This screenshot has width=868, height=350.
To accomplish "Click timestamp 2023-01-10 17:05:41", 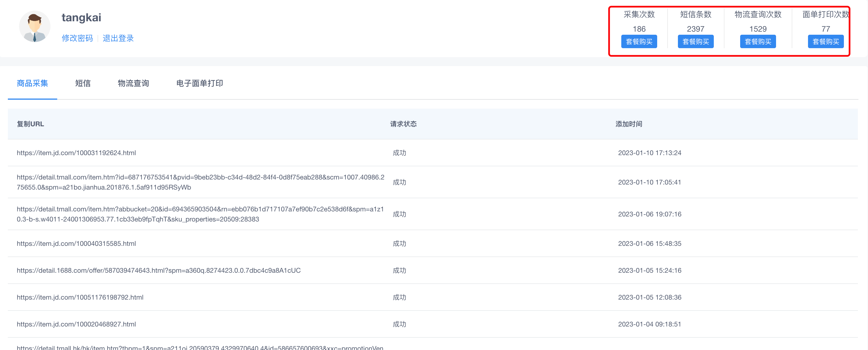I will (x=650, y=182).
